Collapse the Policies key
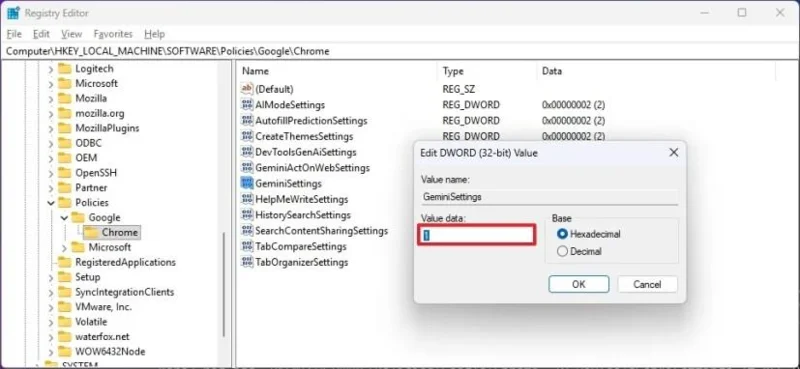The image size is (800, 369). coord(51,203)
